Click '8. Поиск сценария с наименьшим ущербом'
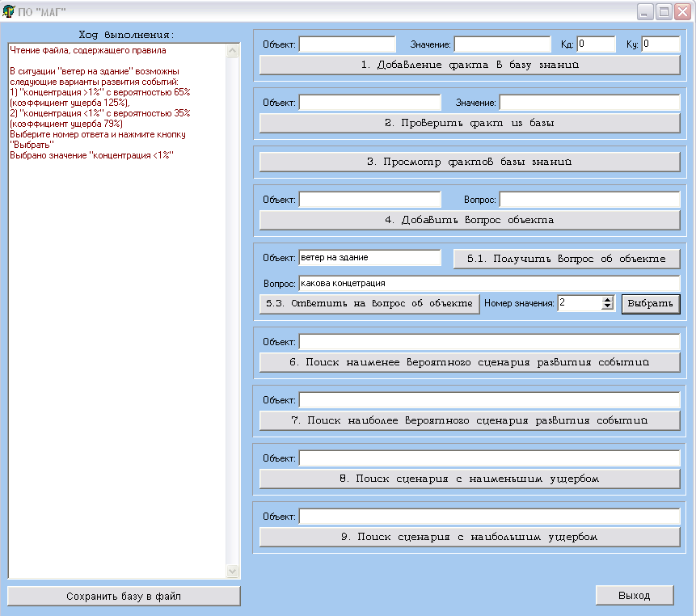 coord(470,479)
